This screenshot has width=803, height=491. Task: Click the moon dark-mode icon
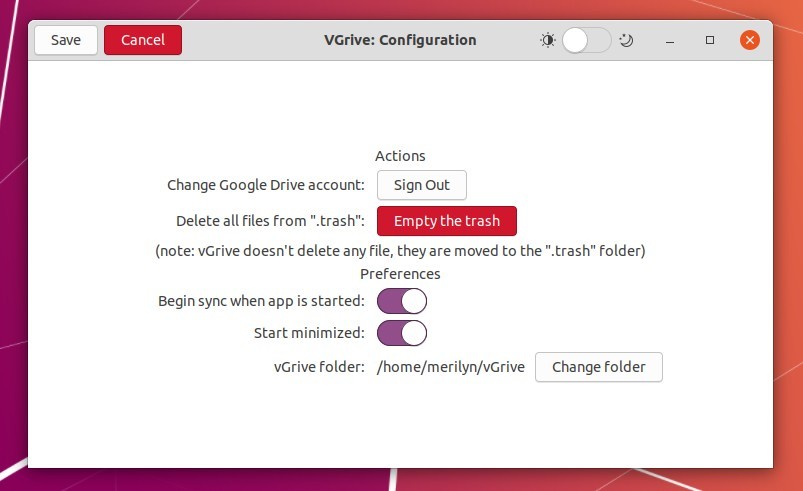pyautogui.click(x=626, y=41)
